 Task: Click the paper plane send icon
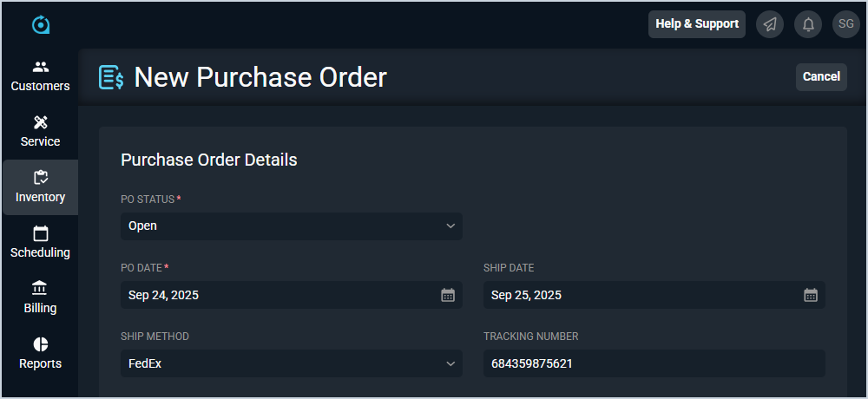click(x=770, y=24)
